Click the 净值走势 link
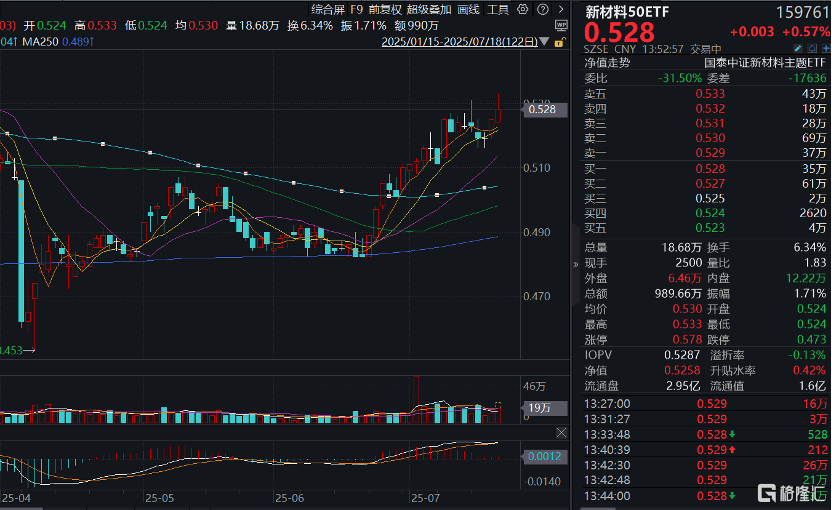 (x=607, y=63)
